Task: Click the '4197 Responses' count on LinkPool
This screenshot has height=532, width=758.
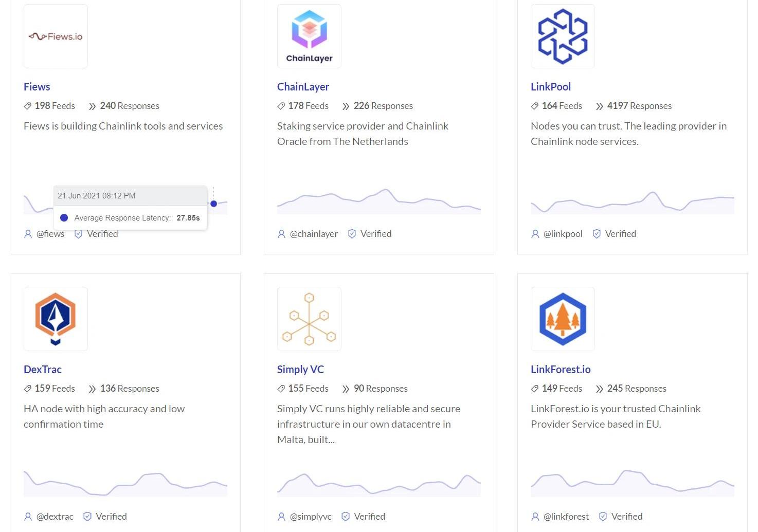Action: click(640, 106)
